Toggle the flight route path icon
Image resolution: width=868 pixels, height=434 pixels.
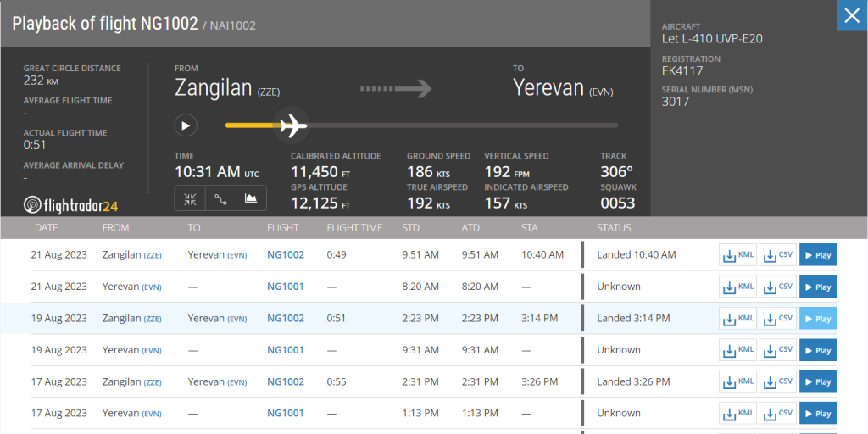coord(220,198)
